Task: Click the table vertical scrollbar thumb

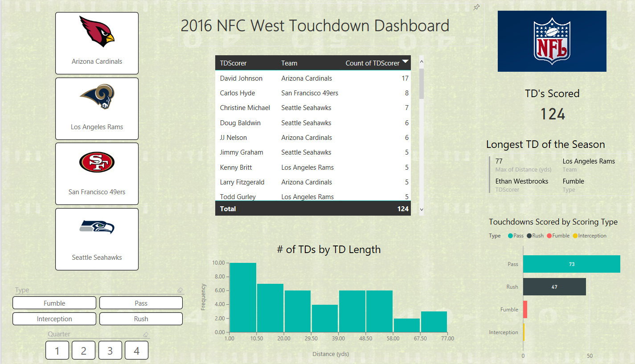Action: [x=422, y=83]
